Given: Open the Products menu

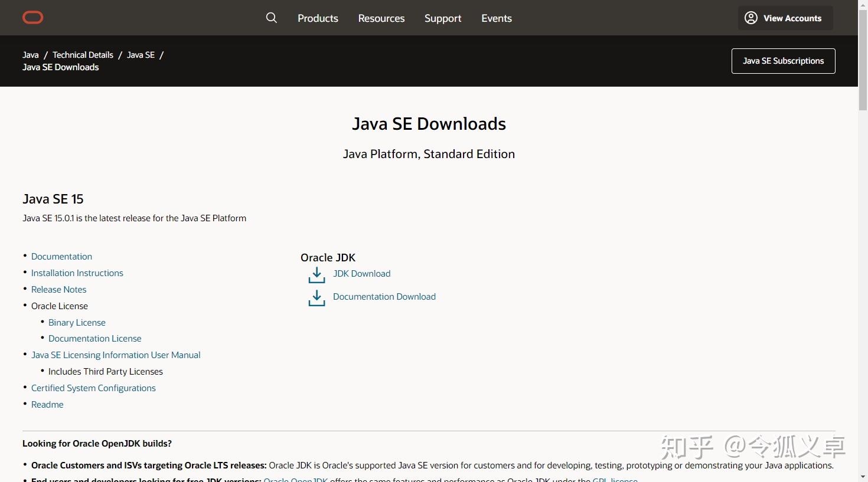Looking at the screenshot, I should coord(318,18).
